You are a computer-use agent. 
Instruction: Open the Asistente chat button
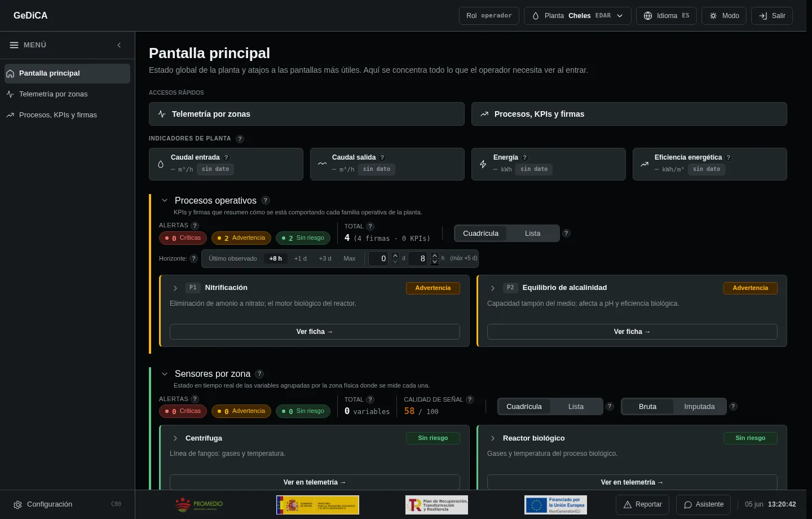point(704,504)
